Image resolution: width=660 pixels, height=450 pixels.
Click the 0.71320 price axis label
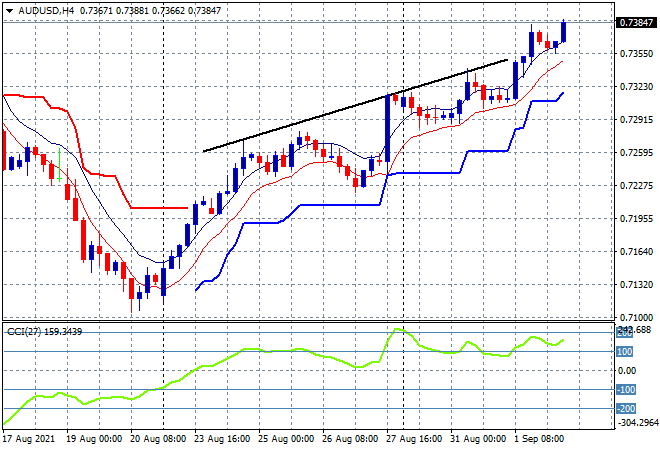(x=636, y=285)
